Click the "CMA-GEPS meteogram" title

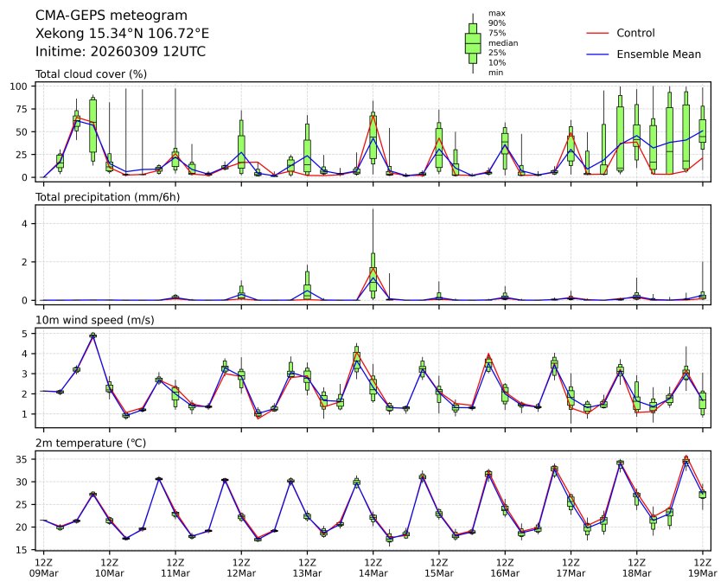[x=105, y=16]
